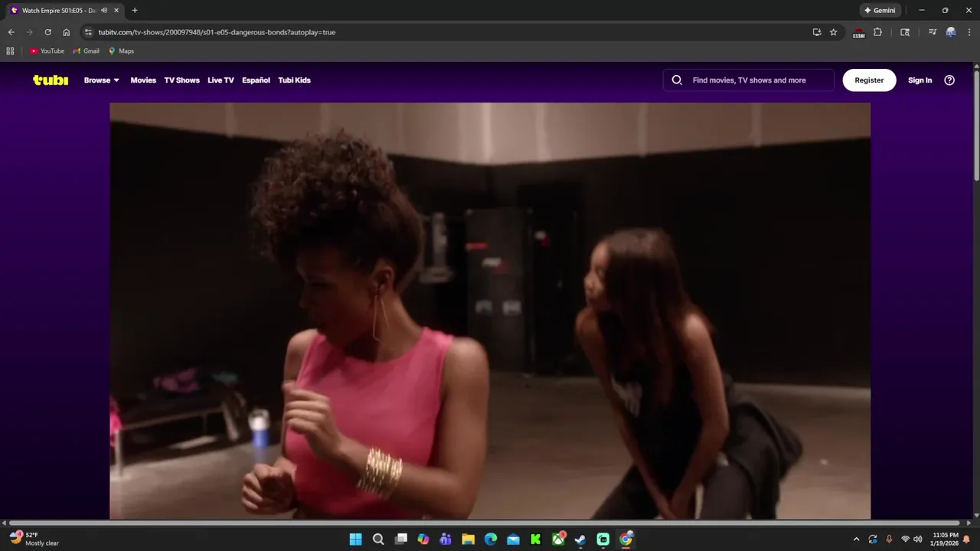This screenshot has width=980, height=551.
Task: Click the Sign In link
Action: tap(920, 80)
